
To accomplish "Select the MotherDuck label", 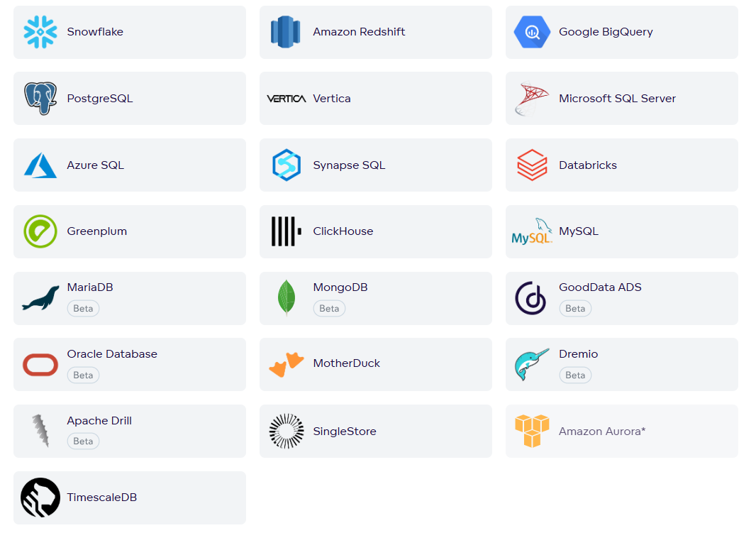I will (346, 363).
